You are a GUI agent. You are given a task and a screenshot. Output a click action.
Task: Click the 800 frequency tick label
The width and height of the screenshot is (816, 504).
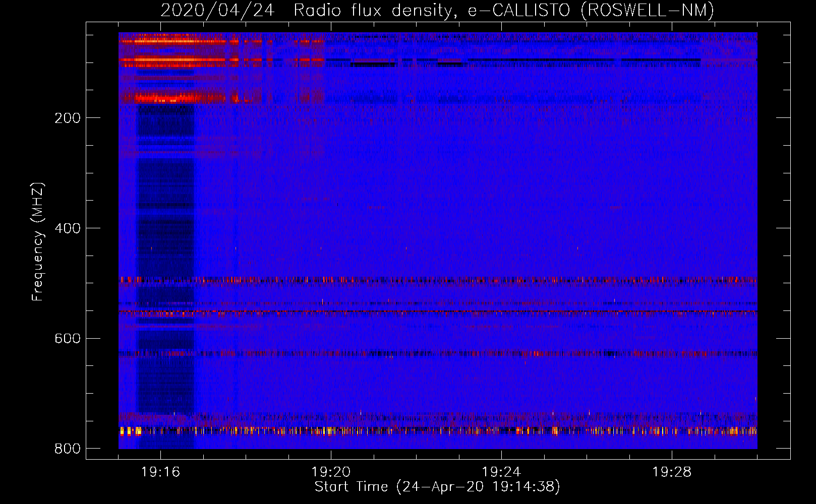click(68, 449)
